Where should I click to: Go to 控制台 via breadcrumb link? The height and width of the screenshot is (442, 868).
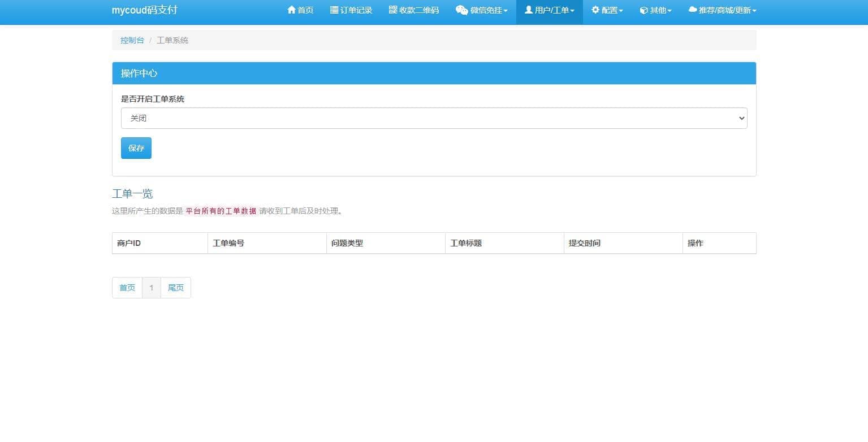point(132,40)
